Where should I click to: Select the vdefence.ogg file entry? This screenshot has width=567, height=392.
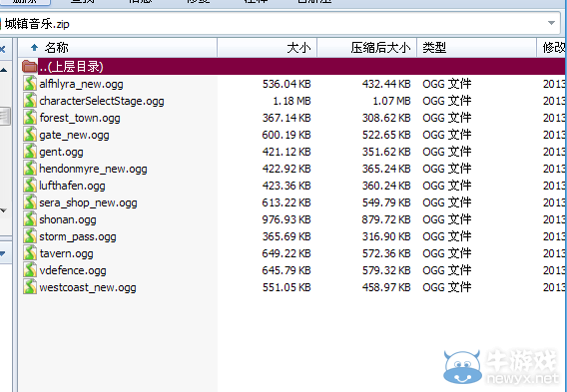tap(292, 270)
